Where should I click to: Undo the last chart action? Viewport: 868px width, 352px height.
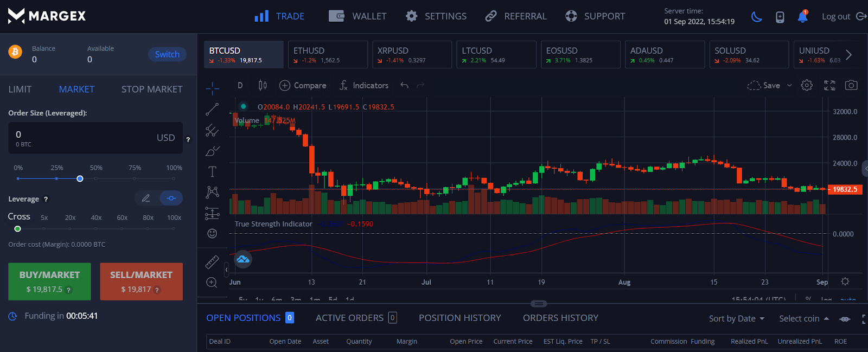[x=404, y=85]
